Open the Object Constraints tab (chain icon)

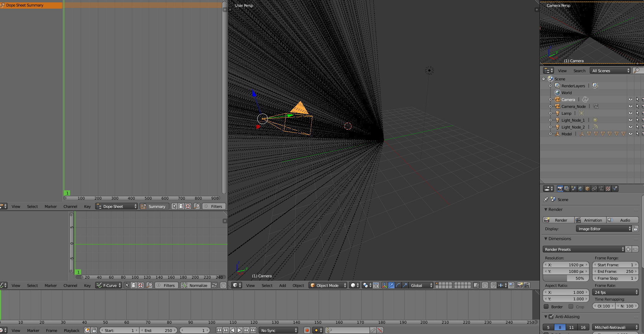pyautogui.click(x=594, y=189)
